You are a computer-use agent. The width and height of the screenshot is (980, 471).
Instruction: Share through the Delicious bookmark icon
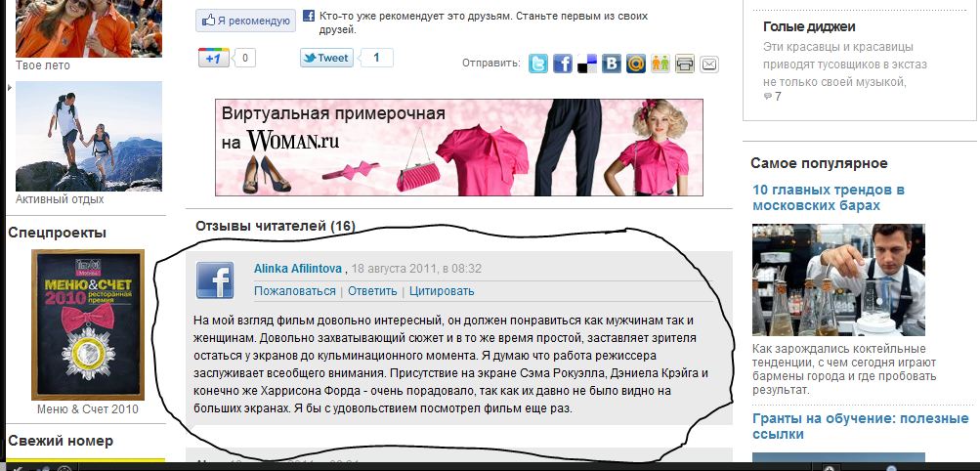(x=587, y=64)
